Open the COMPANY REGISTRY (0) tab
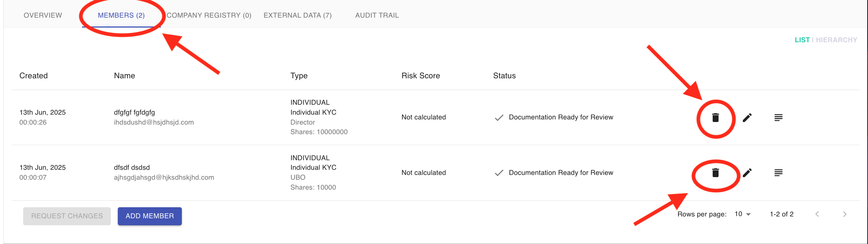Image resolution: width=868 pixels, height=244 pixels. pyautogui.click(x=209, y=15)
